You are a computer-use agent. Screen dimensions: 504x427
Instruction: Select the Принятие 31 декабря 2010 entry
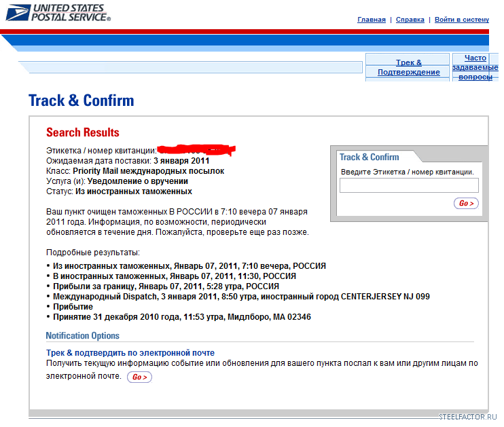point(182,317)
